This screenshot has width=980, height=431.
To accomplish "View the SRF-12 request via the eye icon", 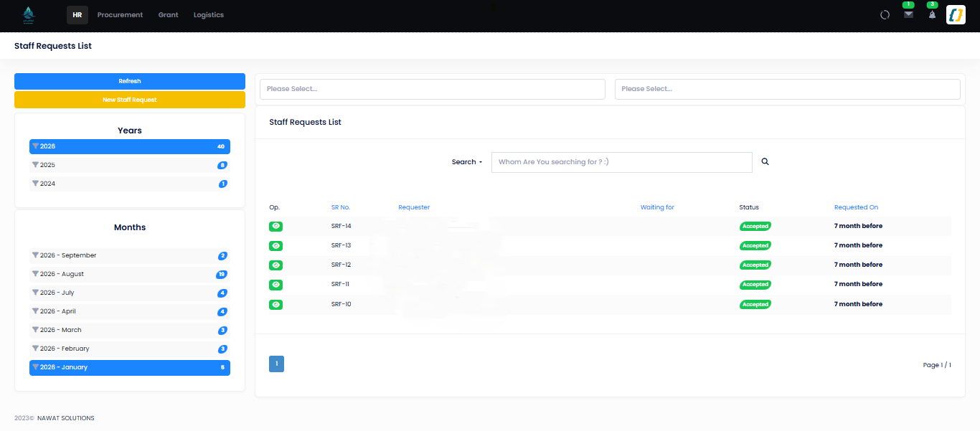I will point(275,265).
